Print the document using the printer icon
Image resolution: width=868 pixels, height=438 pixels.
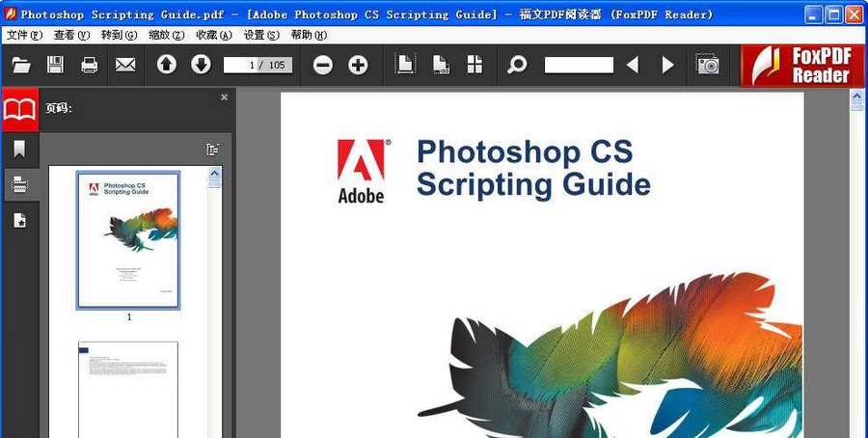[90, 65]
